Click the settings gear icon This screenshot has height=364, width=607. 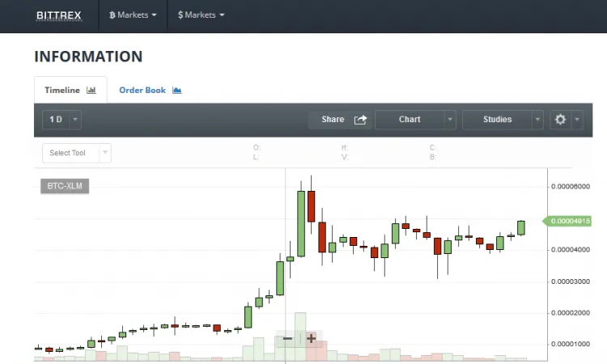pyautogui.click(x=561, y=120)
